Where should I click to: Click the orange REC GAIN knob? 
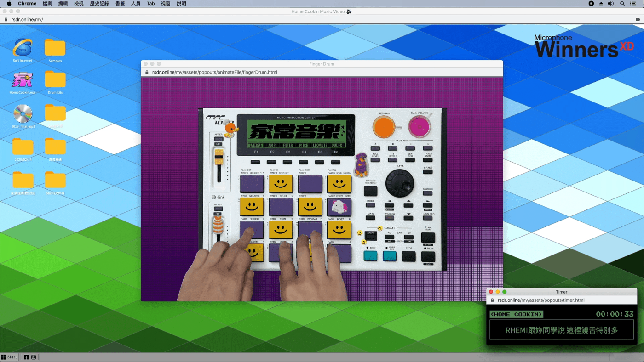pyautogui.click(x=384, y=126)
